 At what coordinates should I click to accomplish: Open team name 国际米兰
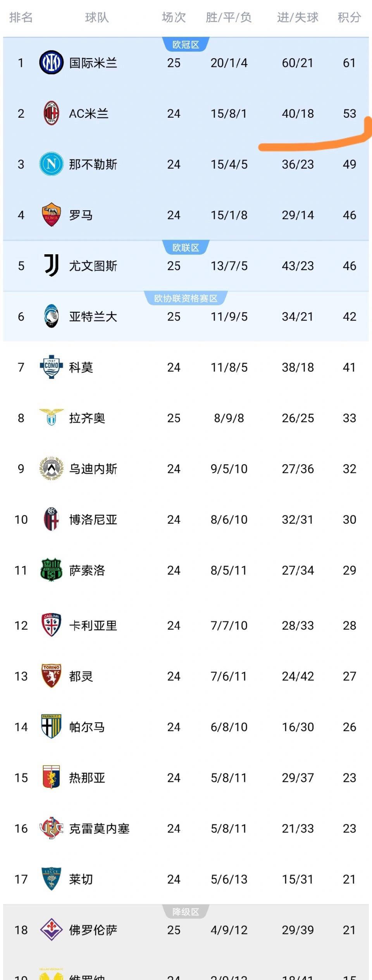pos(93,63)
